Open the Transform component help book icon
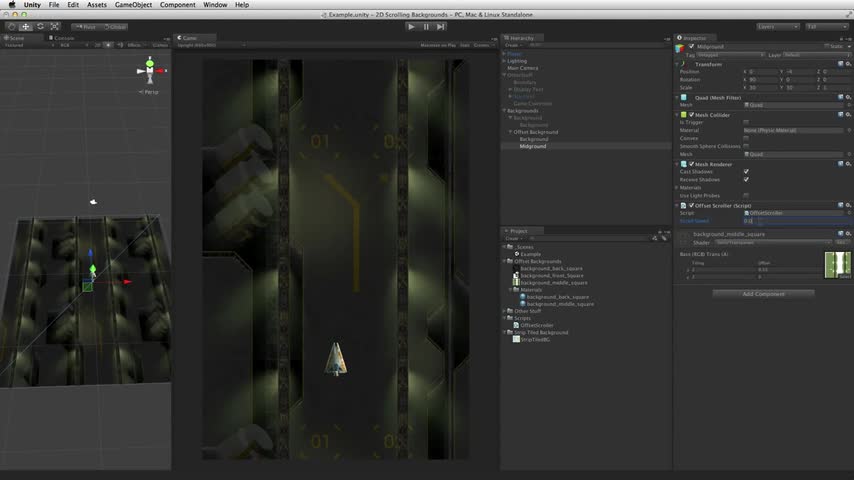 [840, 64]
